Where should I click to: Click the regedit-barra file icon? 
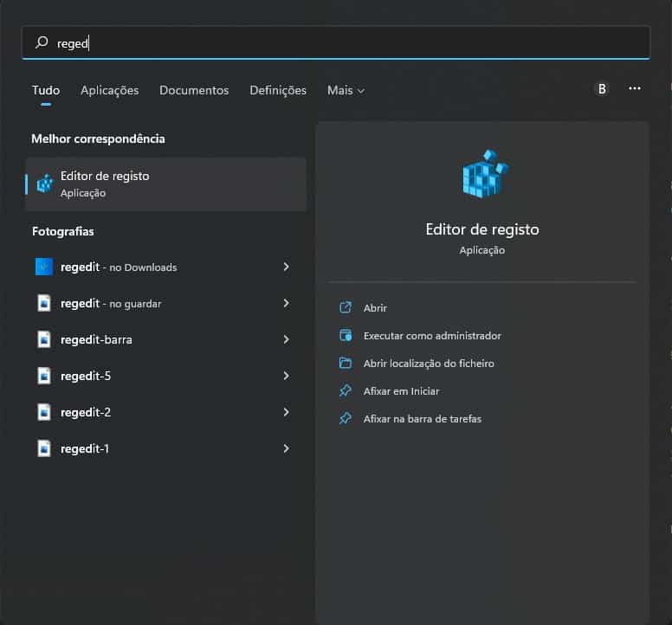coord(44,340)
